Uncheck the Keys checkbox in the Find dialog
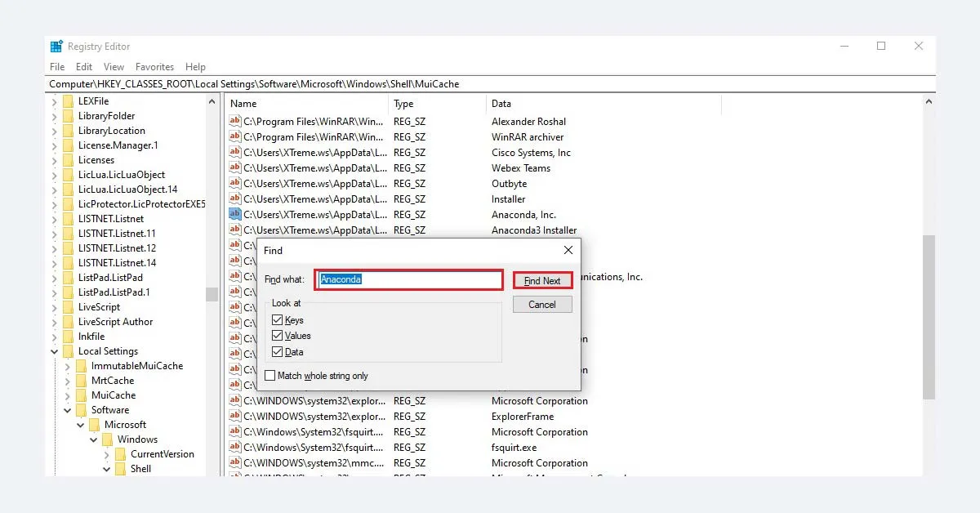The width and height of the screenshot is (980, 513). [278, 320]
